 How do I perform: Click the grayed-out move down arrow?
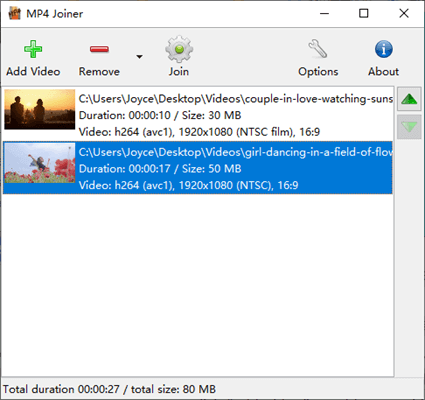409,127
